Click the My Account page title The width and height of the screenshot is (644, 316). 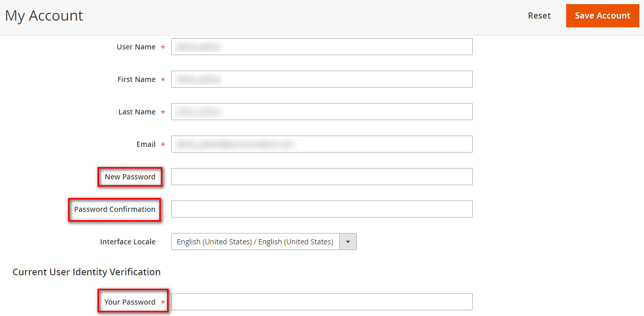44,15
